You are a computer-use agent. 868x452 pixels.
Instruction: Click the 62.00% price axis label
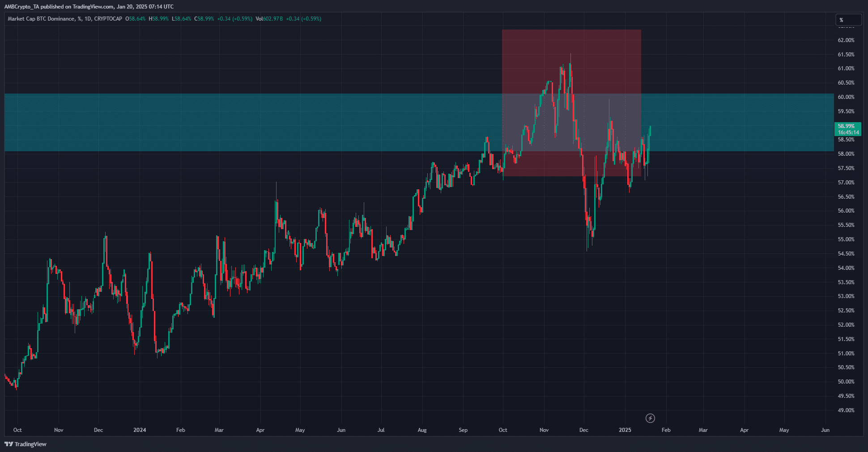point(846,40)
